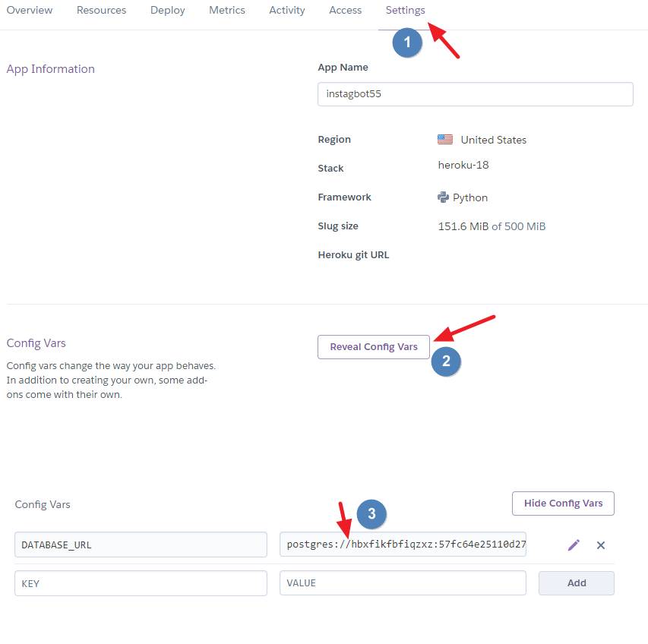Click the DATABASE_URL key field
The height and width of the screenshot is (644, 648).
tap(141, 545)
